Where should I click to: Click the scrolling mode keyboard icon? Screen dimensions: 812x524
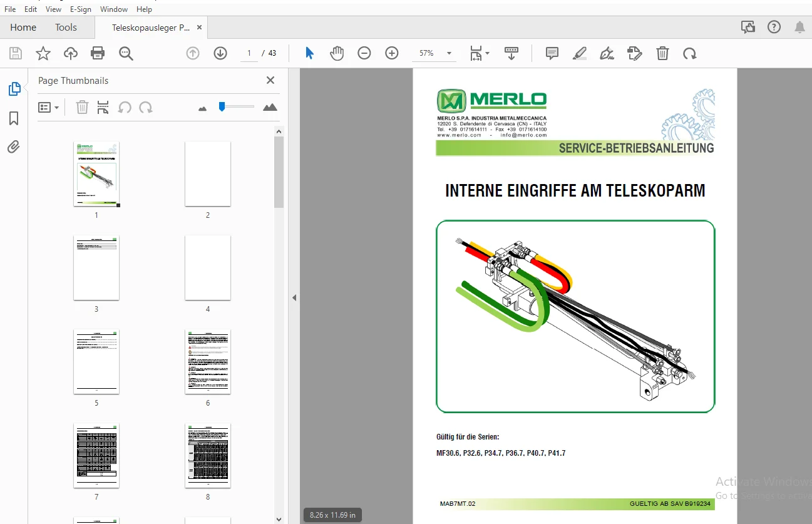511,53
